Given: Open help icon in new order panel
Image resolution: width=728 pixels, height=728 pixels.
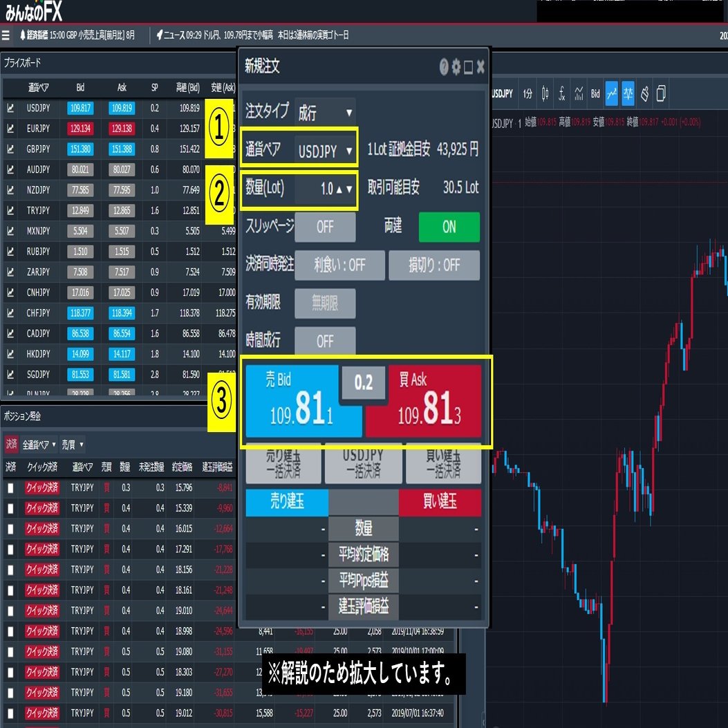Looking at the screenshot, I should point(444,67).
